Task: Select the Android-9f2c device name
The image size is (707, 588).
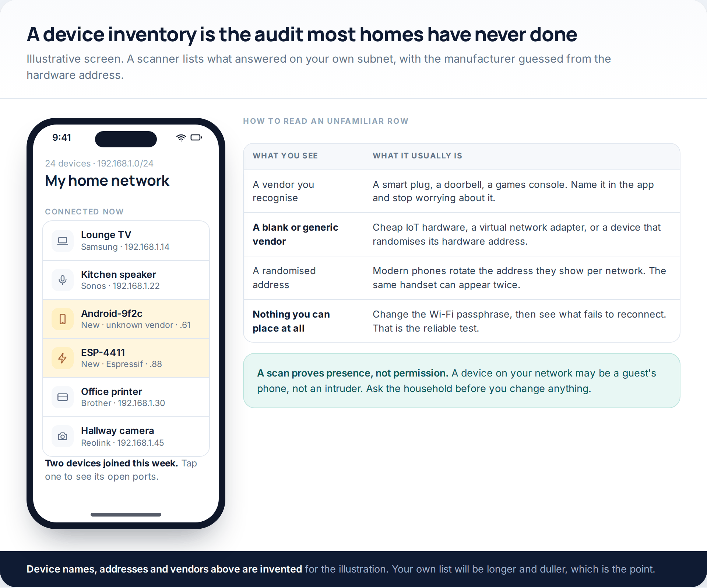Action: (x=112, y=314)
